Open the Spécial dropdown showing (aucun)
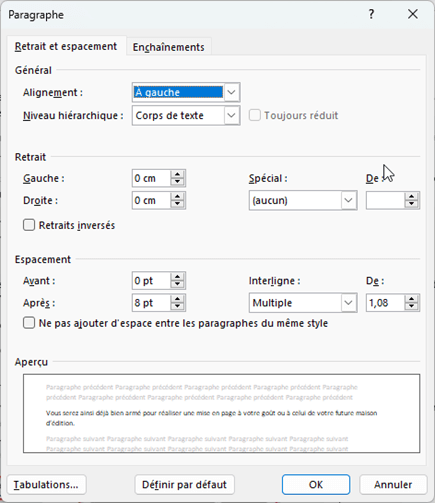 (303, 200)
